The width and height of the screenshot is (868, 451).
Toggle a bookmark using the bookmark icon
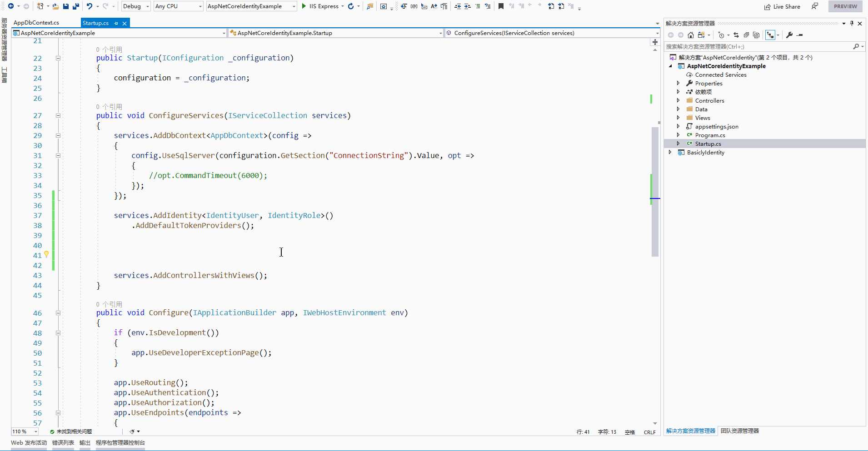501,6
